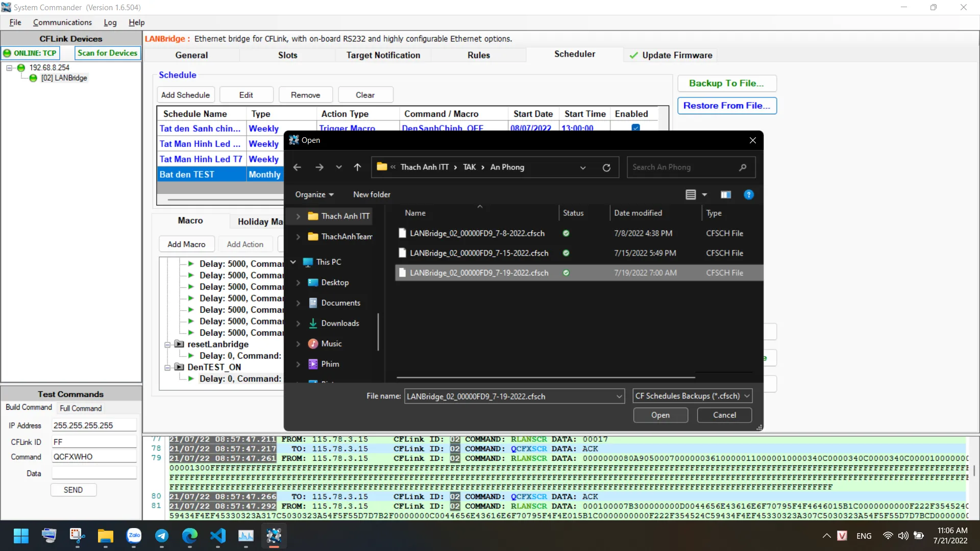Expand the Desktop folder in navigation pane
Image resolution: width=980 pixels, height=551 pixels.
point(298,282)
